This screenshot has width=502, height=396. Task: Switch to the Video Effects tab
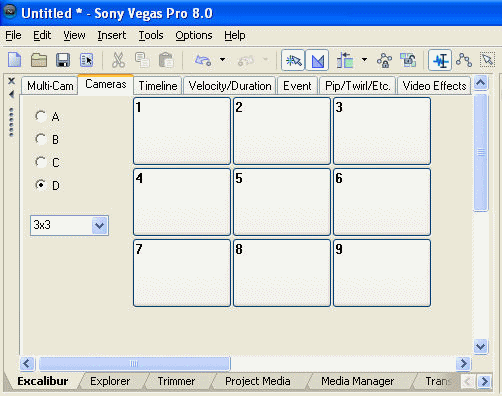click(434, 86)
